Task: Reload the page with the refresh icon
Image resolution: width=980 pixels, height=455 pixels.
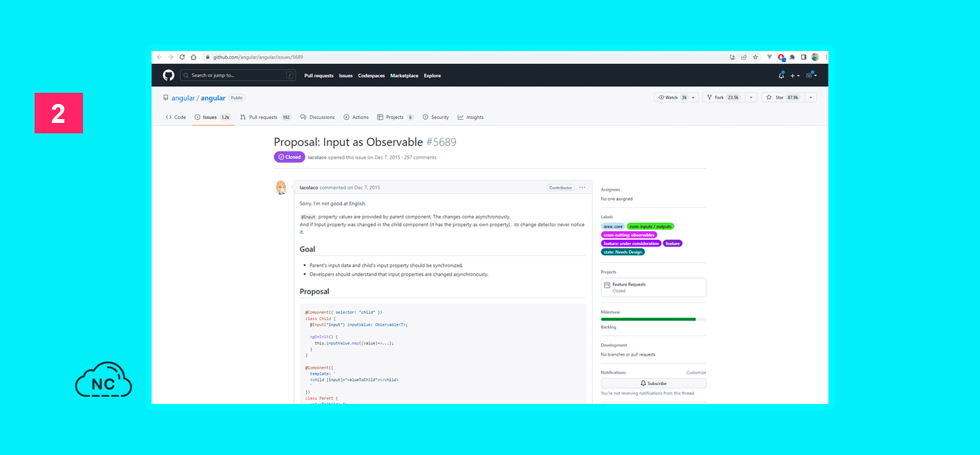Action: (182, 57)
